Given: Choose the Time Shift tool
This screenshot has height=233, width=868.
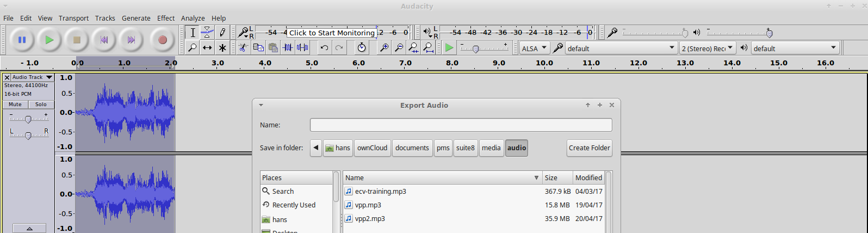Looking at the screenshot, I should [207, 48].
